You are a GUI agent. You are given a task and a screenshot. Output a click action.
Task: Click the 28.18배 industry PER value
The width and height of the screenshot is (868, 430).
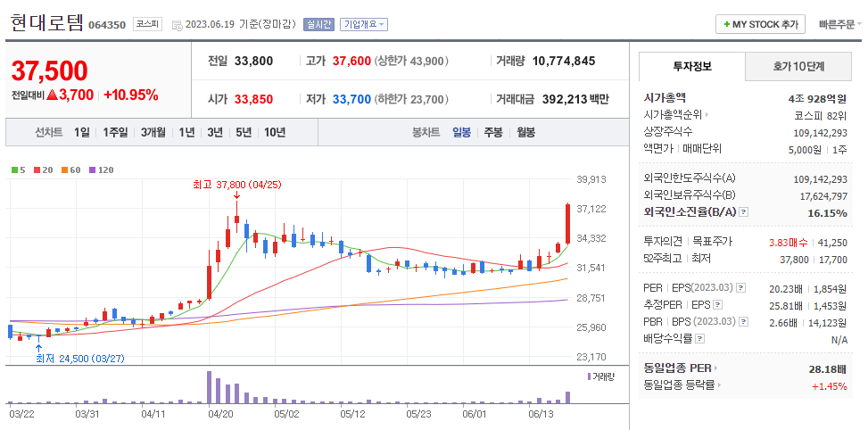tap(828, 369)
